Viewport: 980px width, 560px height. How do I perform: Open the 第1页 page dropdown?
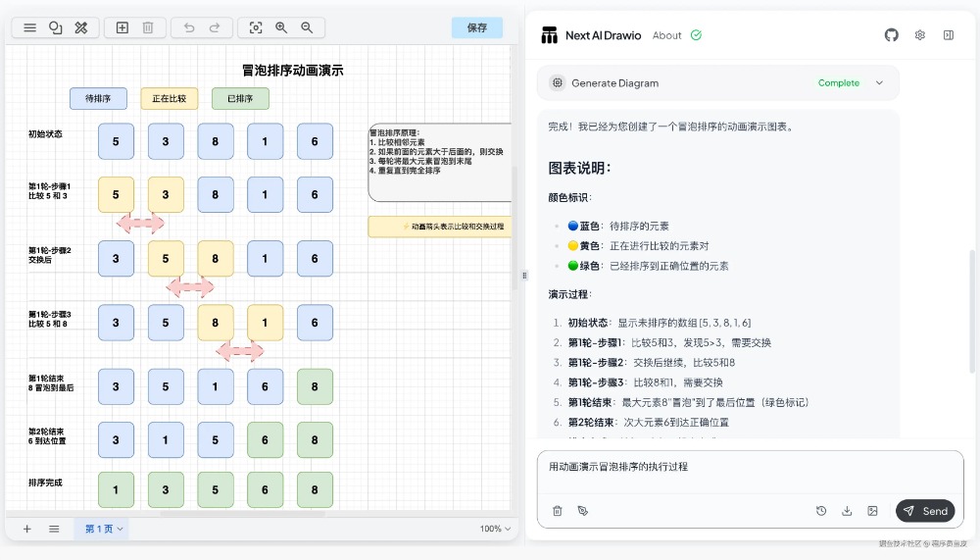(103, 529)
